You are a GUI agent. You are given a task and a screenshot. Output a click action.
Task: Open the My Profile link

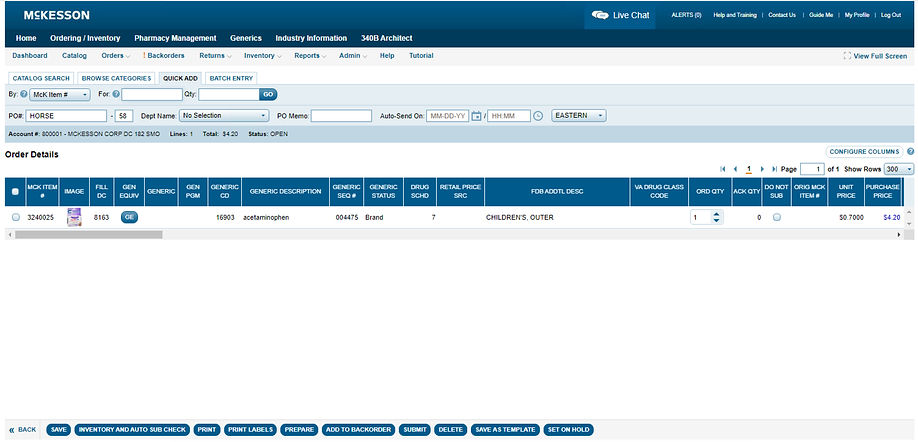pyautogui.click(x=857, y=15)
